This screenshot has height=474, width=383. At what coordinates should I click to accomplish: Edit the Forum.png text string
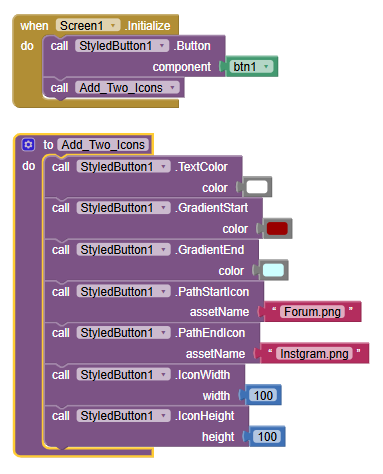pyautogui.click(x=312, y=312)
